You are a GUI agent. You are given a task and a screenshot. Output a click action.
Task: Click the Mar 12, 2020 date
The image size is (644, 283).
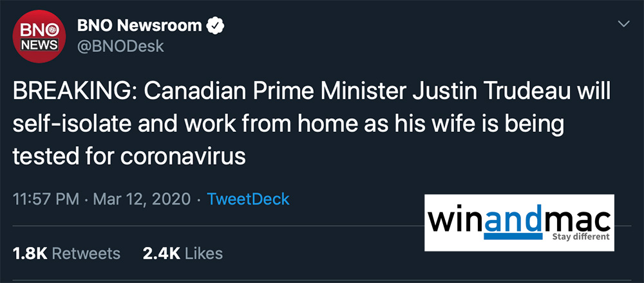coord(142,198)
